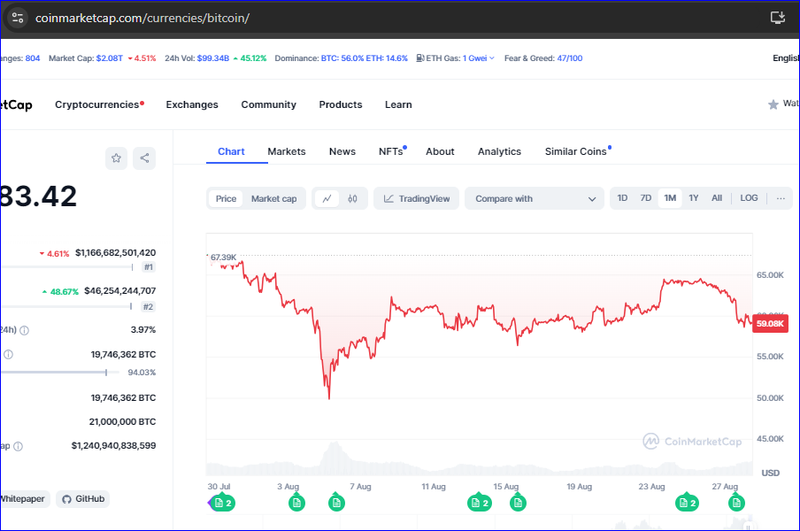The height and width of the screenshot is (531, 800).
Task: Select the Market cap toggle
Action: [274, 198]
